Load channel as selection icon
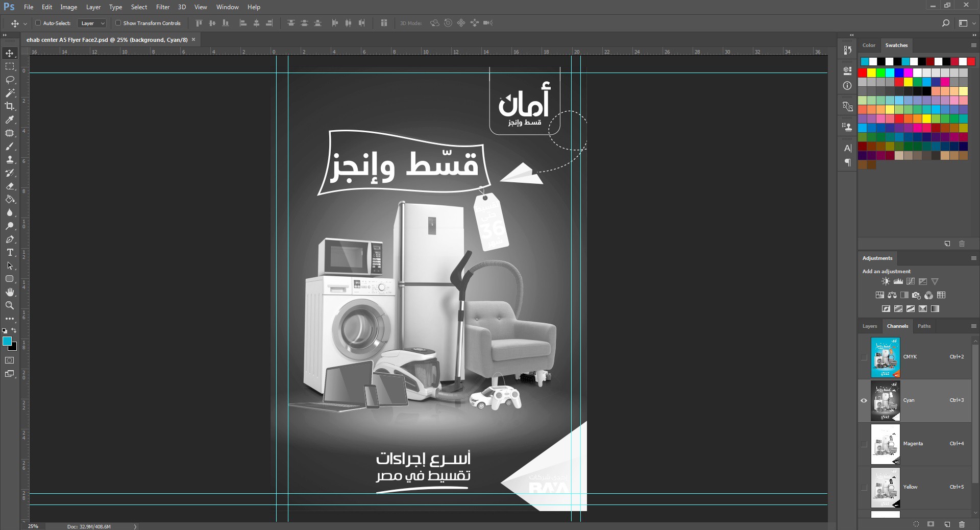 pos(916,524)
